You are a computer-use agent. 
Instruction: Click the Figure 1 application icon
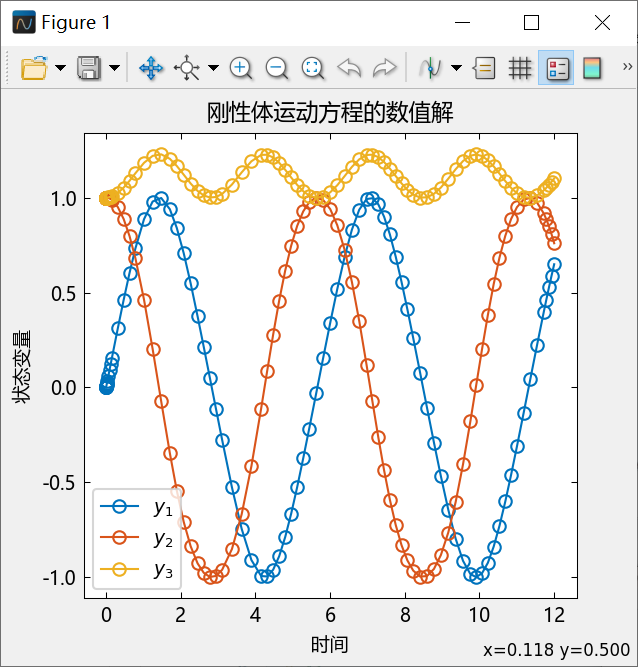[x=24, y=23]
